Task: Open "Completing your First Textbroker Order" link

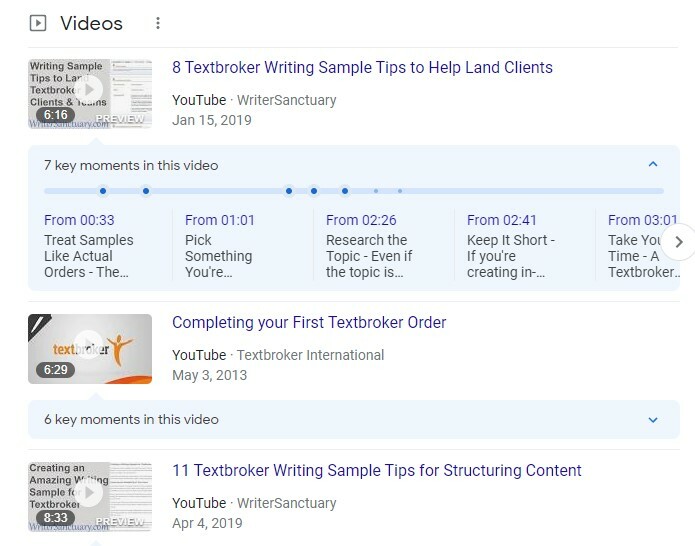Action: pyautogui.click(x=309, y=322)
